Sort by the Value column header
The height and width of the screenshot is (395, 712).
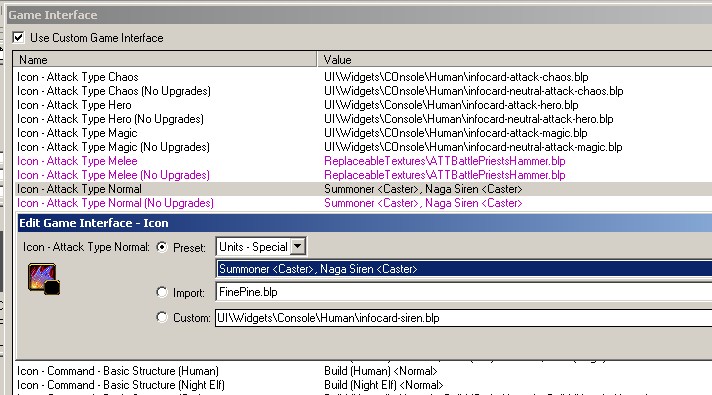pyautogui.click(x=515, y=59)
